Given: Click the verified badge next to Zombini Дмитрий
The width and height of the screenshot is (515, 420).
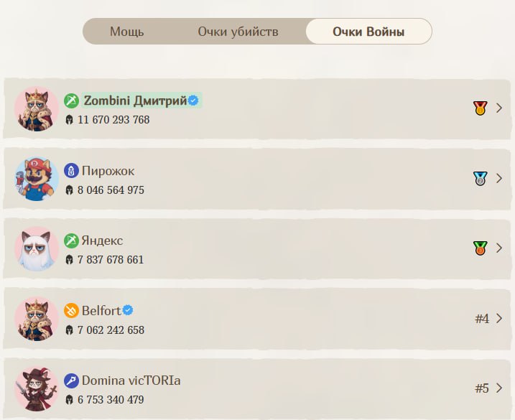Looking at the screenshot, I should 193,101.
